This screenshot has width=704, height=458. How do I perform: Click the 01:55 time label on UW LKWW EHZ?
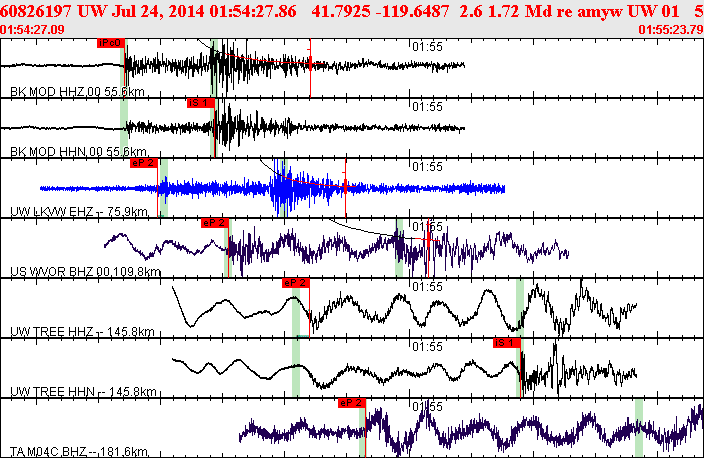click(x=427, y=167)
